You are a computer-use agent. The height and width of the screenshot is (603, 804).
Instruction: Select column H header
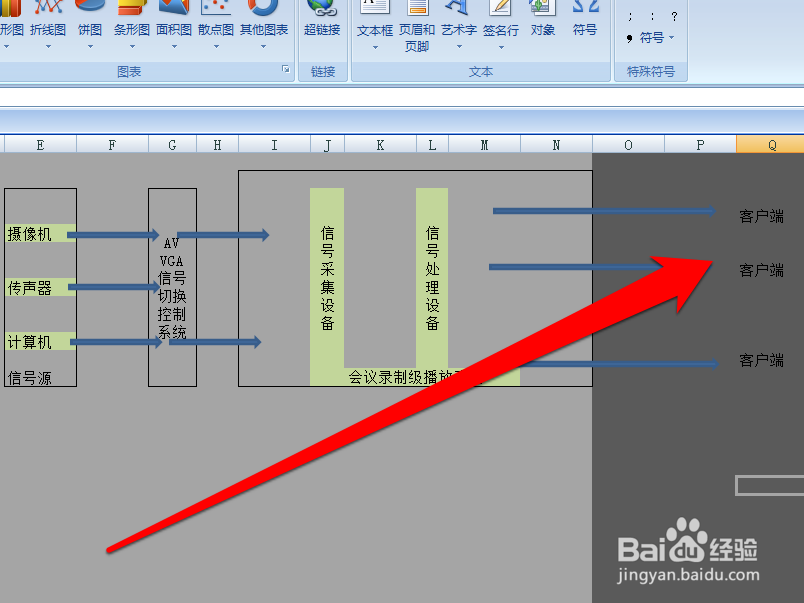[217, 145]
